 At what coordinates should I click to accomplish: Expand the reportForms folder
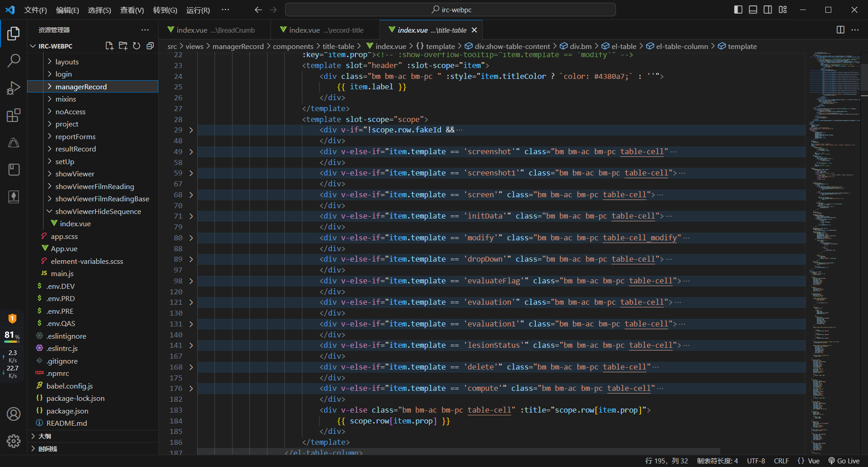92,136
